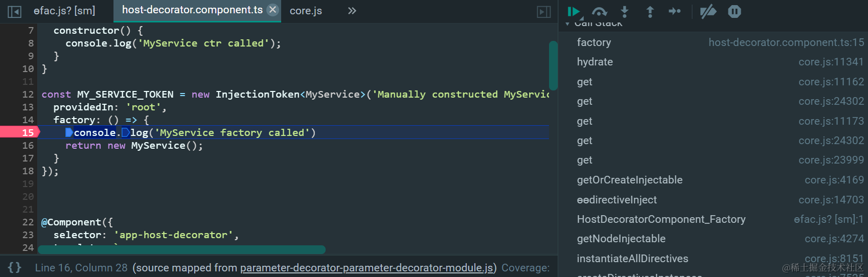Click the Step debugger icon
The image size is (868, 277).
point(675,11)
